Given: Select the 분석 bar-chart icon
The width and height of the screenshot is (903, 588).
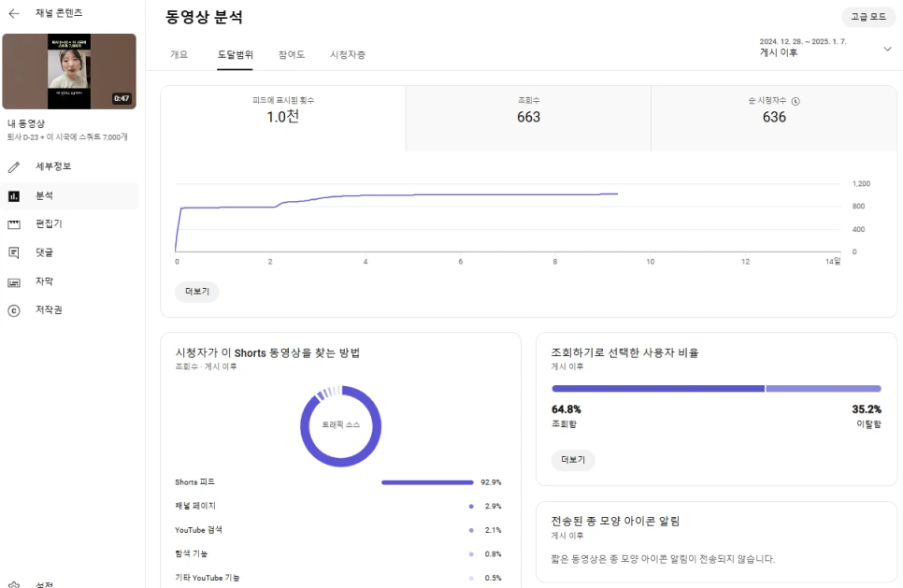Looking at the screenshot, I should pos(14,196).
